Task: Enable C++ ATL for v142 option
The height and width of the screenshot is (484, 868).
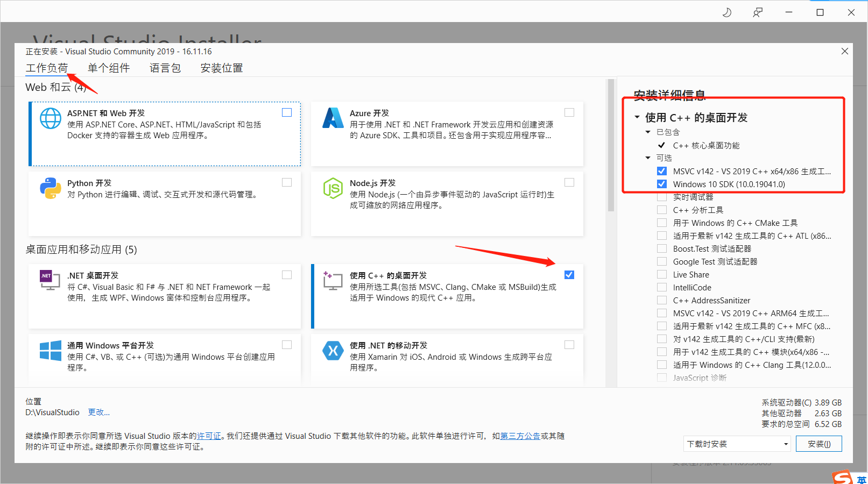Action: 662,236
